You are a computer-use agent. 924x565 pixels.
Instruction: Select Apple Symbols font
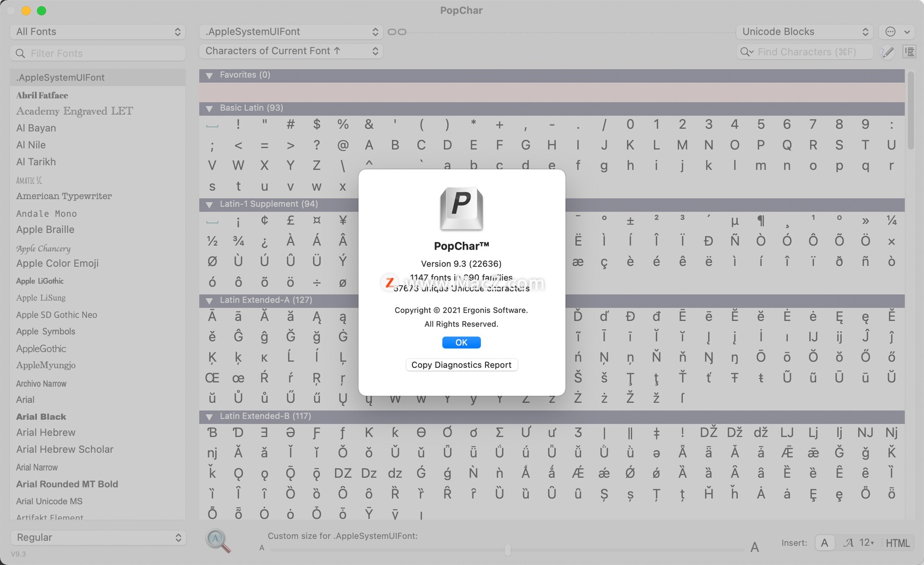[46, 331]
